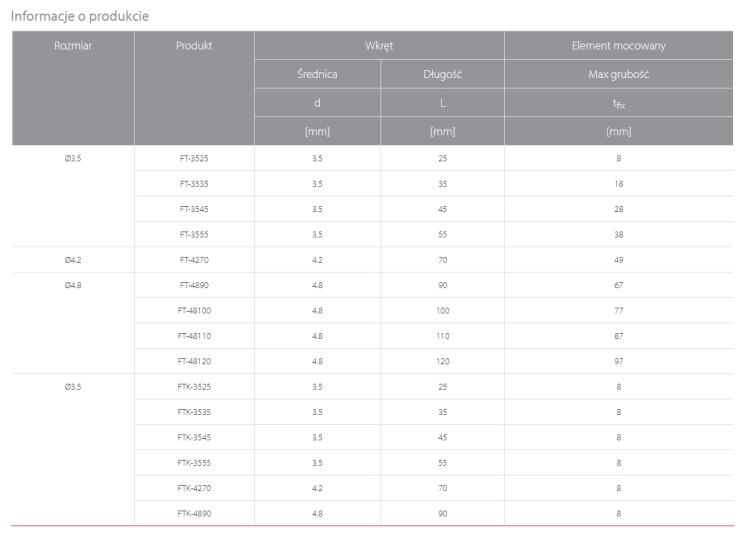The image size is (750, 534).
Task: Click length value 110 in table
Action: 442,336
